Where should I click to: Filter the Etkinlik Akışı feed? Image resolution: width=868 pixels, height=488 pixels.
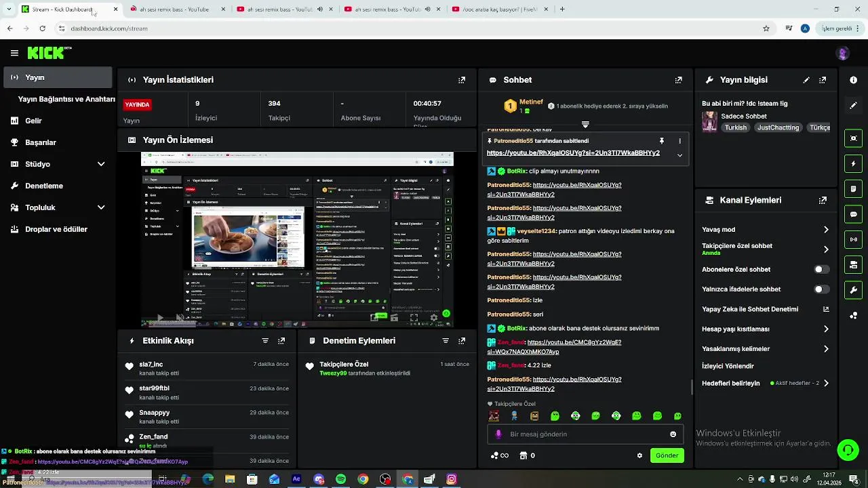click(x=265, y=341)
